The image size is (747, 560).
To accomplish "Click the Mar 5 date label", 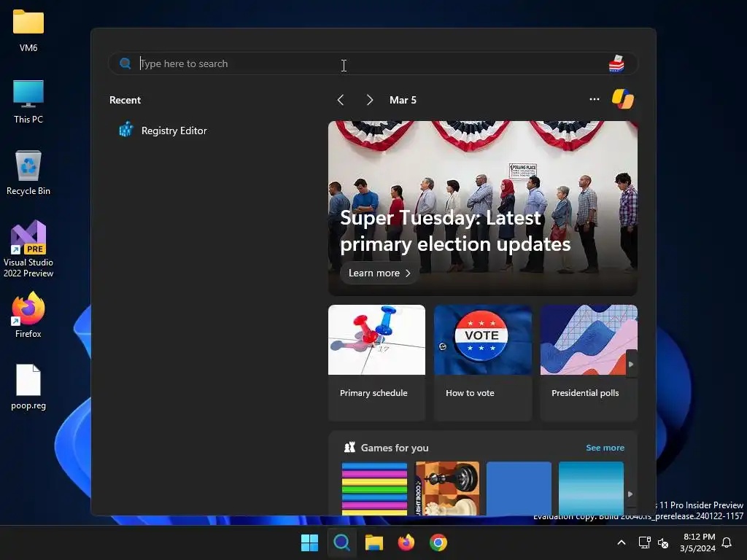I will [x=403, y=100].
